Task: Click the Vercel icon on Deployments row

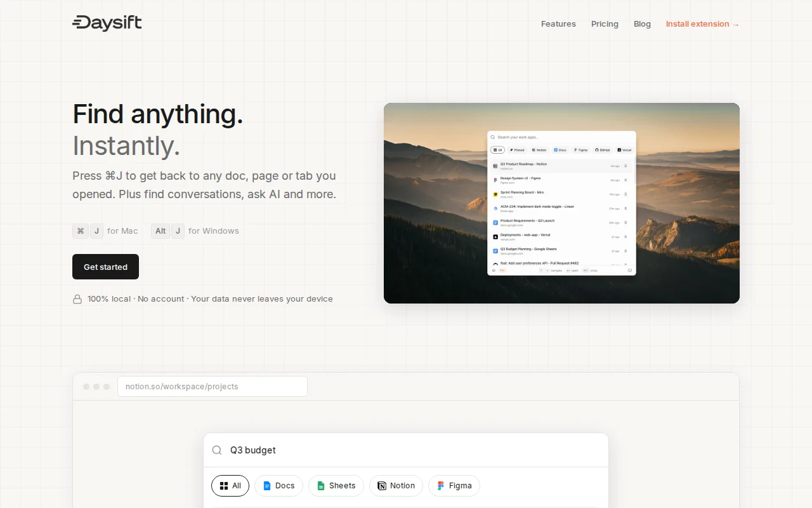Action: coord(495,237)
